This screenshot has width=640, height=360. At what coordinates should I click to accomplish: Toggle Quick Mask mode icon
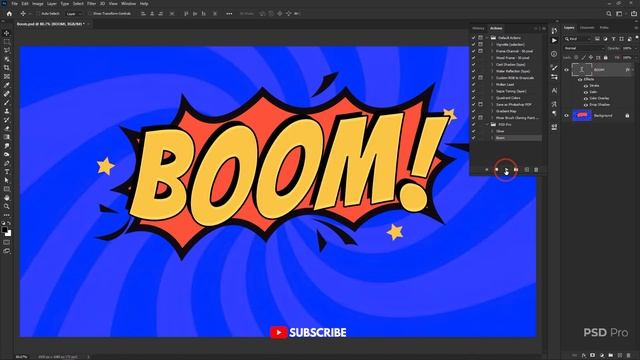[x=7, y=242]
